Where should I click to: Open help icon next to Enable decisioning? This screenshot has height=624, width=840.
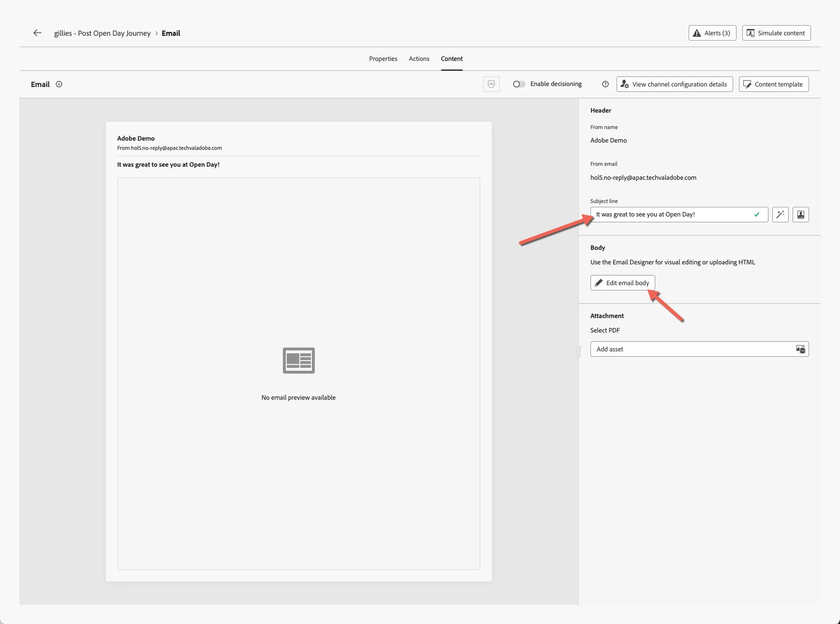605,84
